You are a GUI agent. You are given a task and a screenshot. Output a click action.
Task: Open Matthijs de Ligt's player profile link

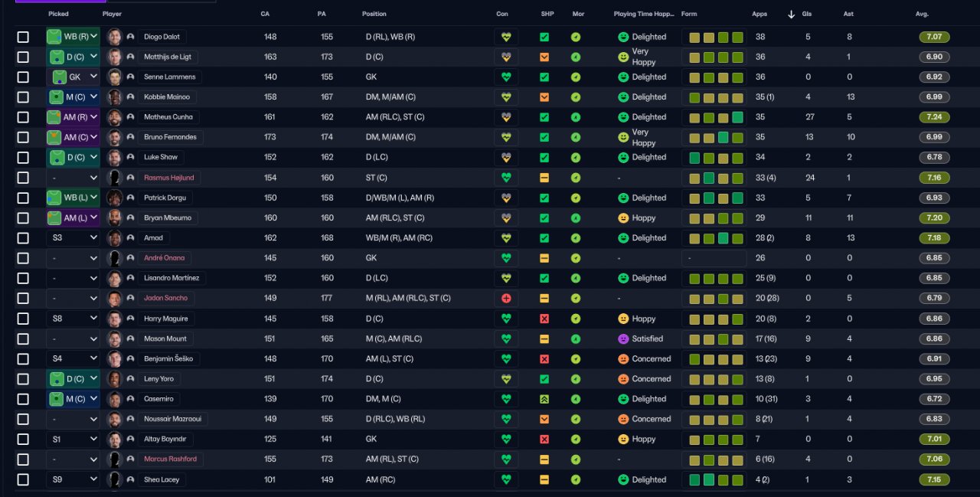(168, 57)
